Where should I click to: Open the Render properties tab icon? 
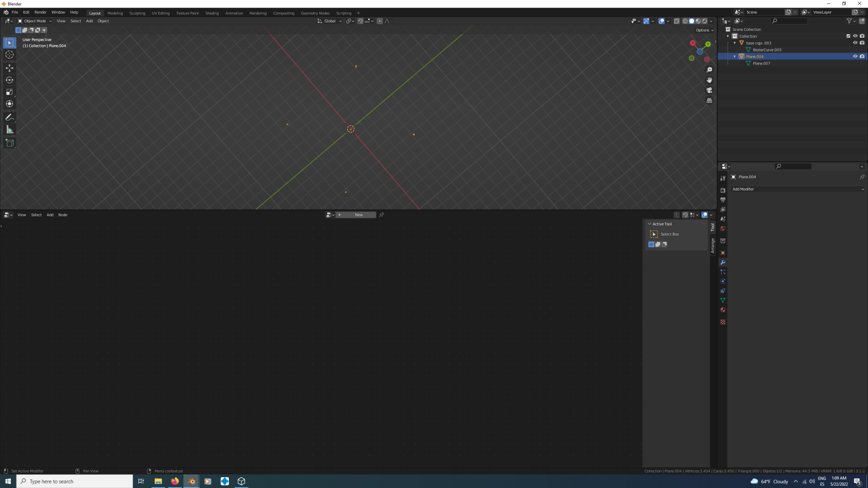pyautogui.click(x=722, y=190)
